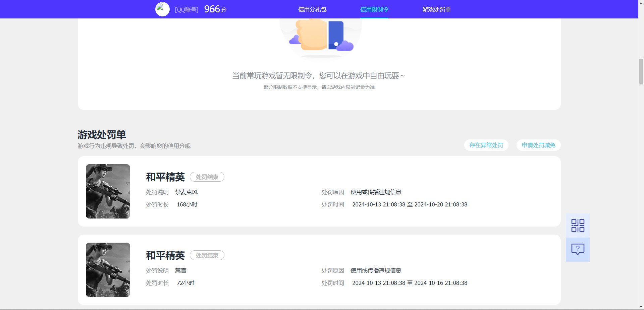Open the 信用分礼包 tab

coord(312,9)
